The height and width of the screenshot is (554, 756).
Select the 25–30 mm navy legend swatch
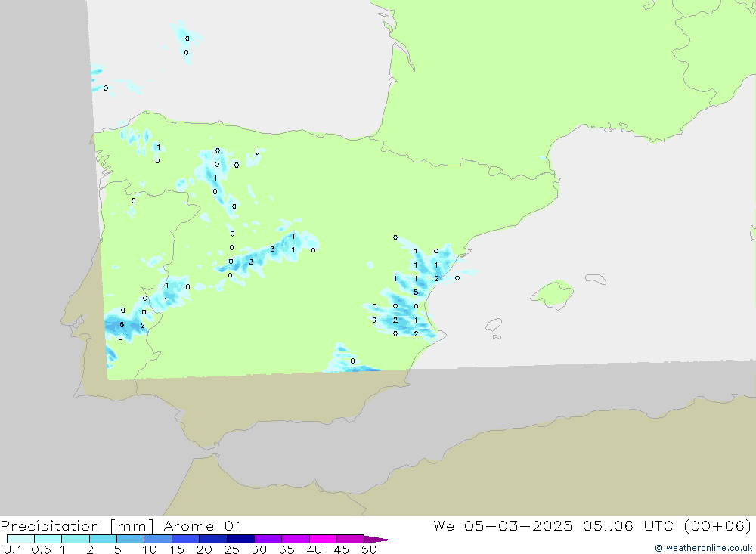click(x=240, y=539)
